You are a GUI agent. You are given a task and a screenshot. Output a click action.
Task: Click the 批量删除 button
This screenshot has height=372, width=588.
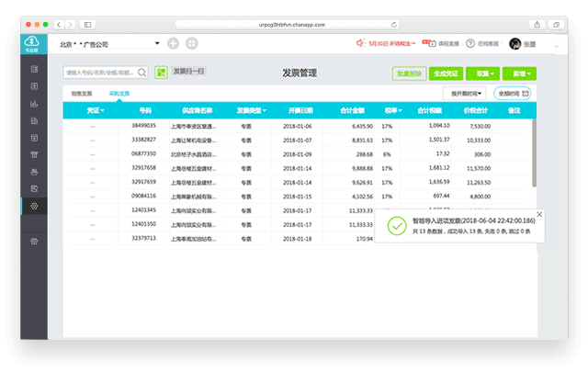coord(407,73)
